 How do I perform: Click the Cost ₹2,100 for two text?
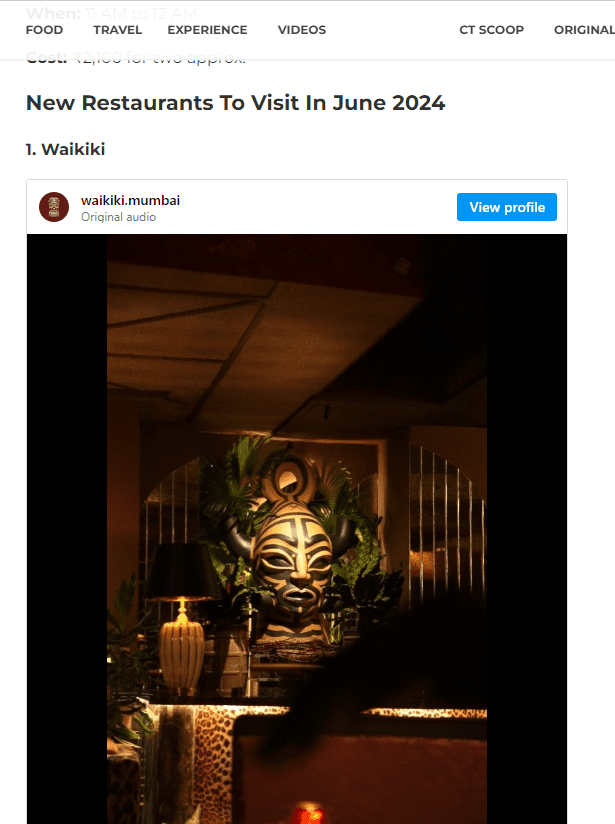pyautogui.click(x=136, y=57)
